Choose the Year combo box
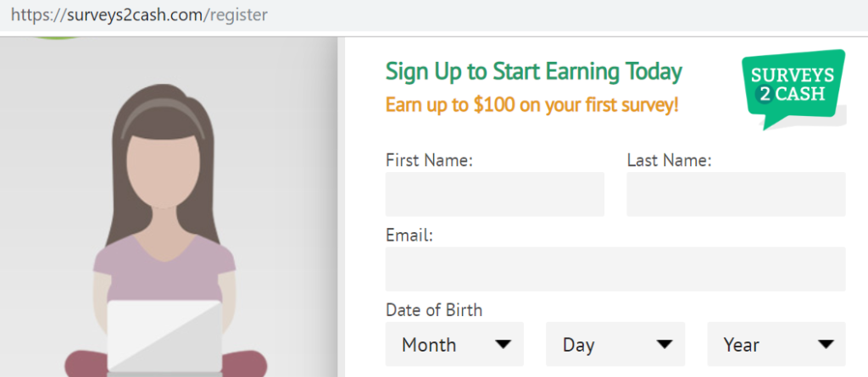This screenshot has width=868, height=377. click(776, 344)
